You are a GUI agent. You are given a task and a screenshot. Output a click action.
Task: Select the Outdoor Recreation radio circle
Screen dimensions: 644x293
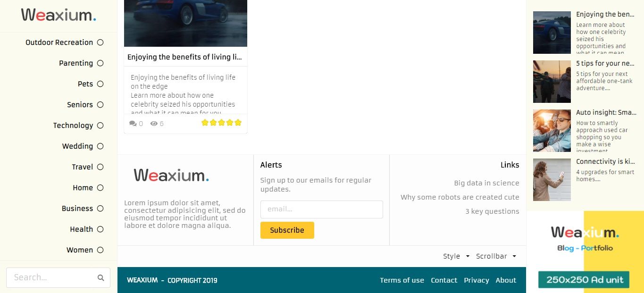pyautogui.click(x=100, y=42)
